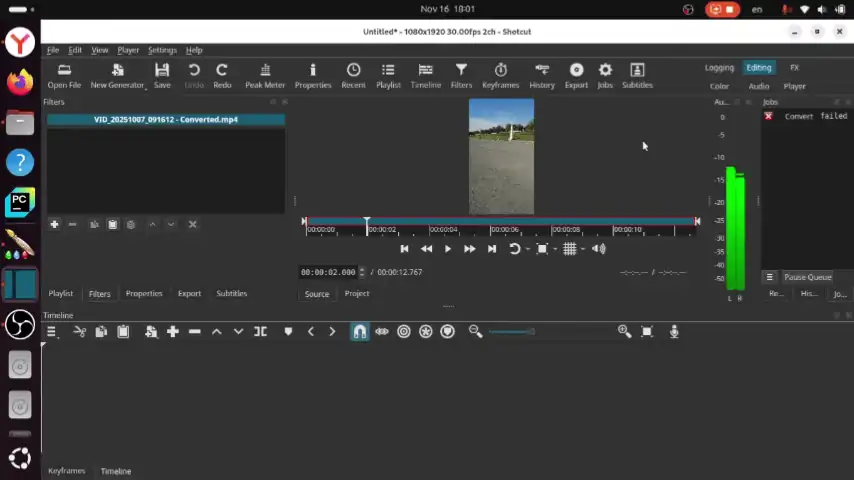Toggle the player volume/mute speaker button

598,249
